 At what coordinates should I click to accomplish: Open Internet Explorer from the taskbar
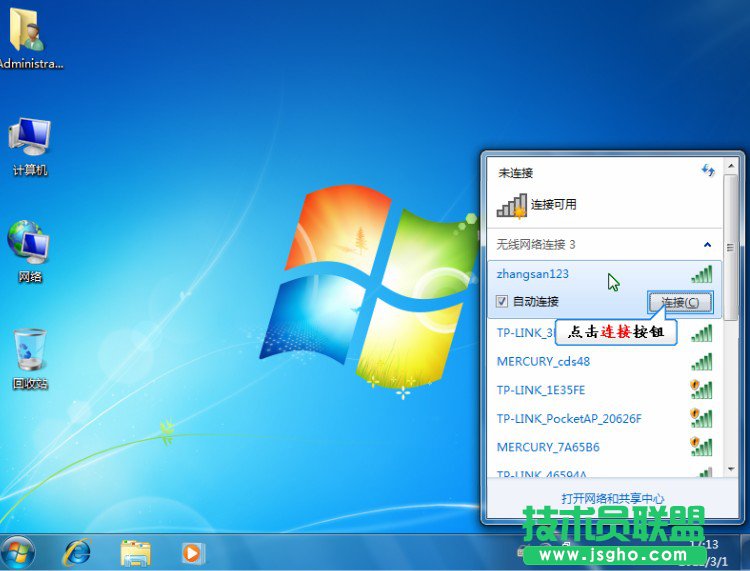(76, 551)
